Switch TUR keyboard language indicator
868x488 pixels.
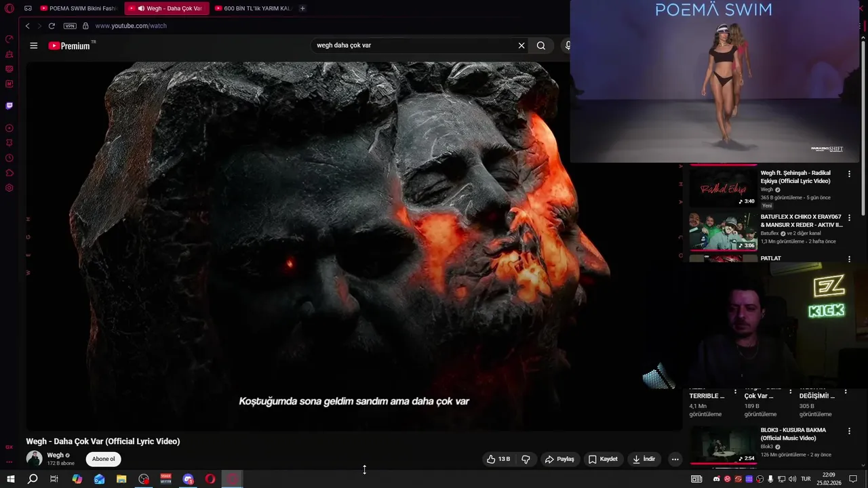coord(806,479)
